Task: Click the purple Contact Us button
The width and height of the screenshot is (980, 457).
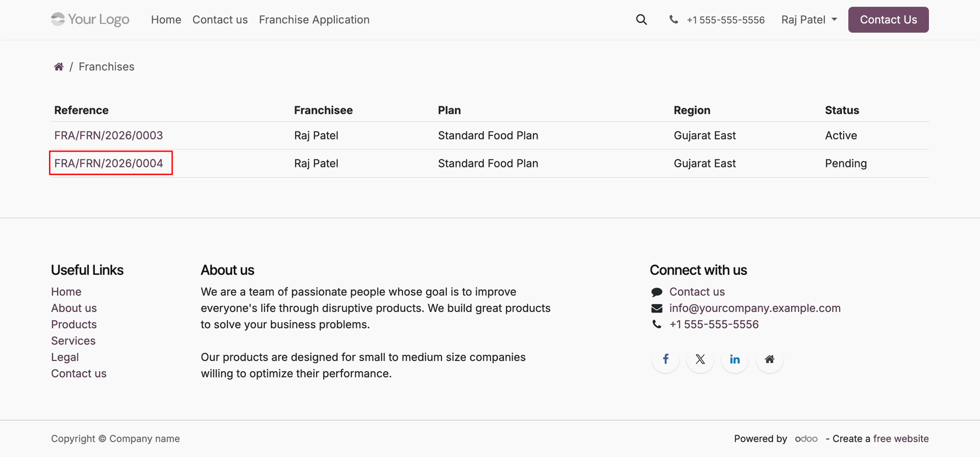Action: 888,20
